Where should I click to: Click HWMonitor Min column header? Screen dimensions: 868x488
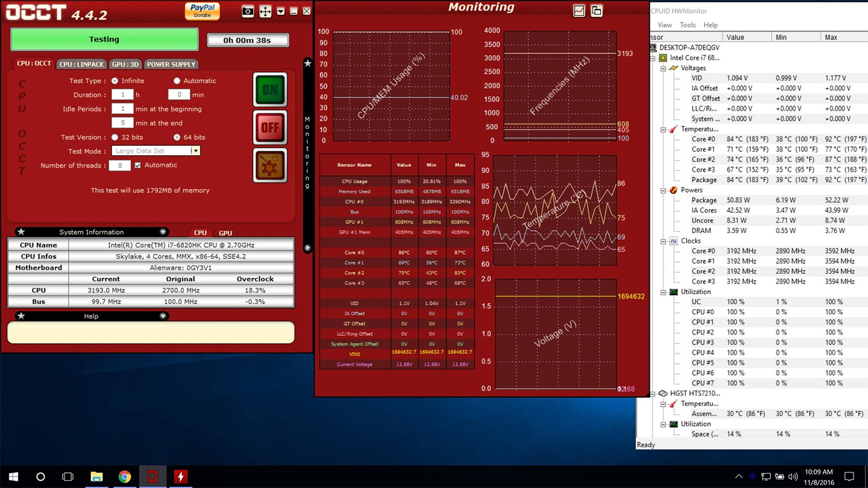[796, 37]
